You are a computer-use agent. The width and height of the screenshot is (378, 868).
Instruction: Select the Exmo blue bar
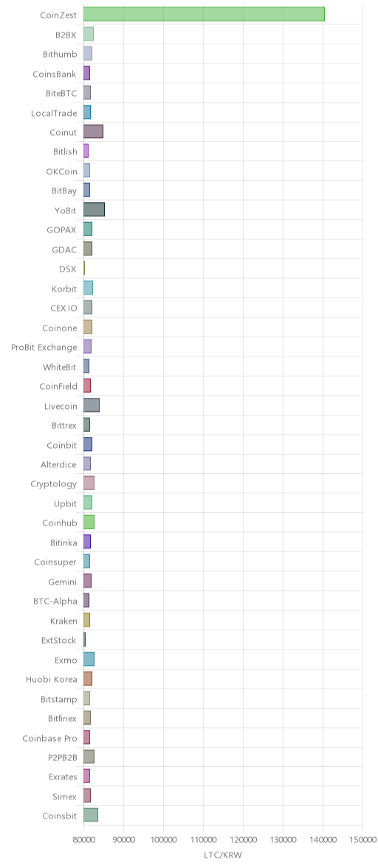click(89, 659)
